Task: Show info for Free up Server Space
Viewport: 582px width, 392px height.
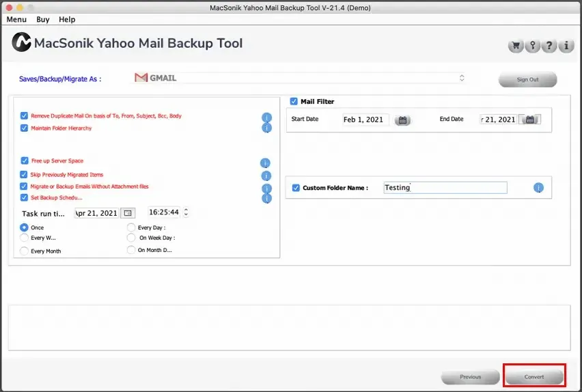Action: pyautogui.click(x=265, y=163)
